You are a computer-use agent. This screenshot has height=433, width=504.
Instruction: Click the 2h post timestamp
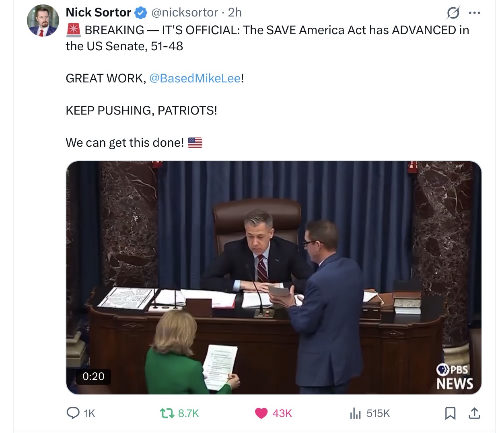click(x=235, y=12)
